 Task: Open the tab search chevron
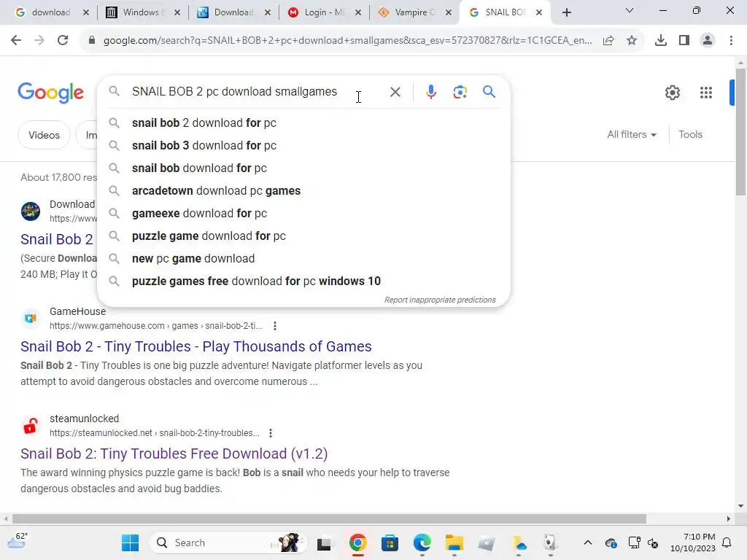[x=630, y=10]
